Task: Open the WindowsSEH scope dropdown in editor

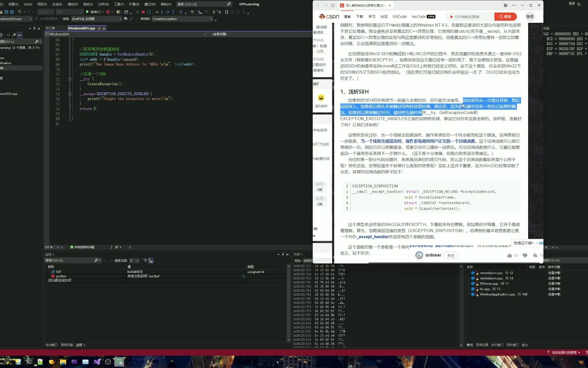Action: pyautogui.click(x=126, y=34)
